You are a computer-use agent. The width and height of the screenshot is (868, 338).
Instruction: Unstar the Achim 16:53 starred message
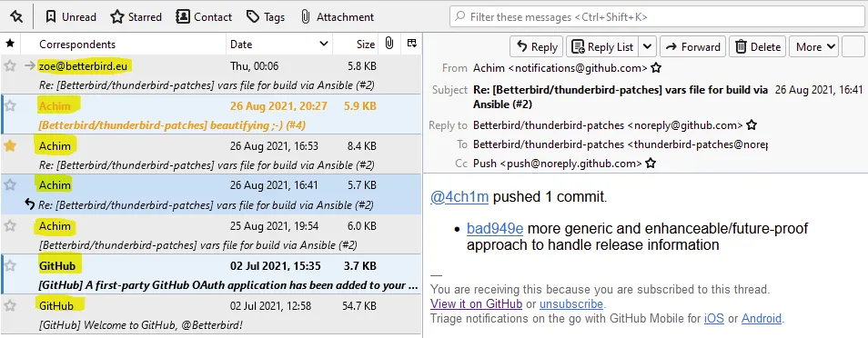(x=10, y=146)
